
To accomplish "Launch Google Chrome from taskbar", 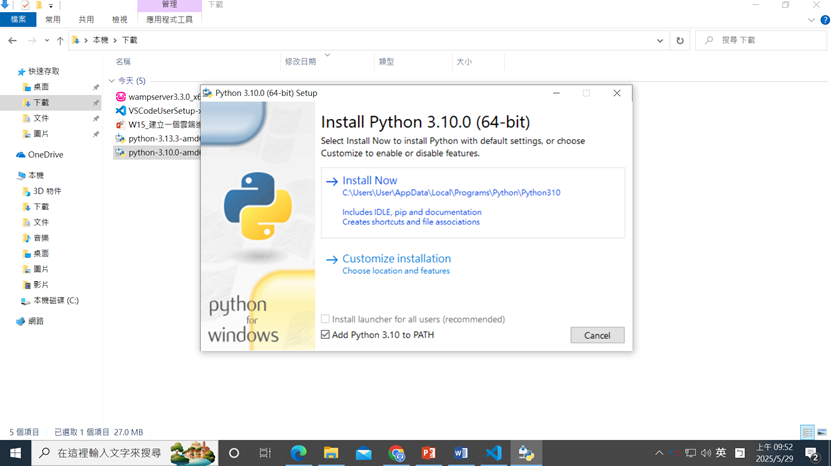I will [396, 453].
